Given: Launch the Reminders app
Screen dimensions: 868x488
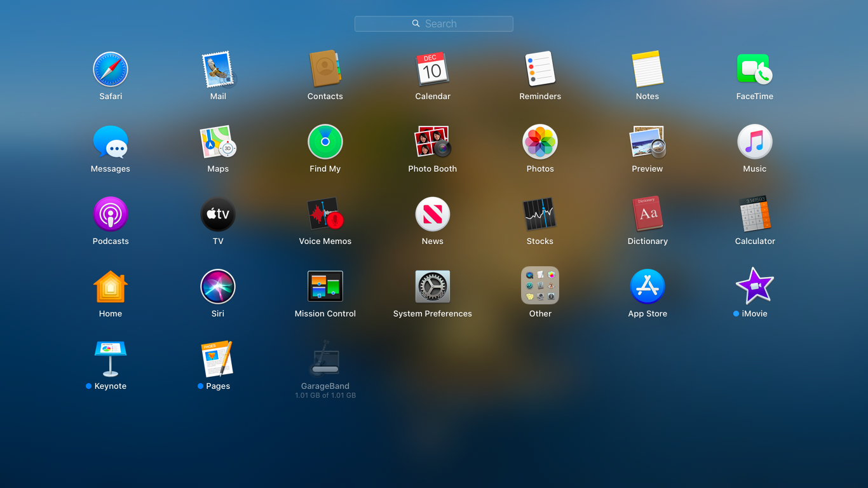Looking at the screenshot, I should (540, 69).
